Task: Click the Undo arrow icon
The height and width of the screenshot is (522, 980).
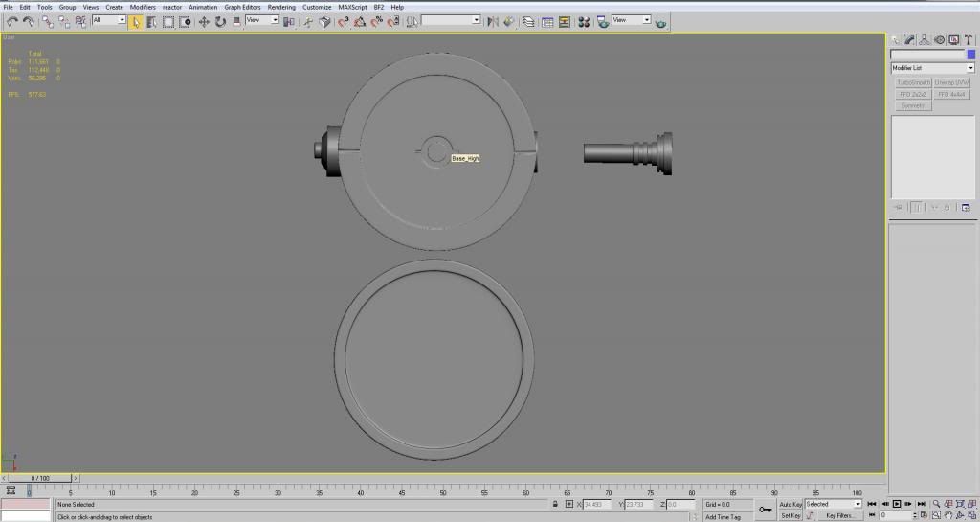Action: [12, 21]
